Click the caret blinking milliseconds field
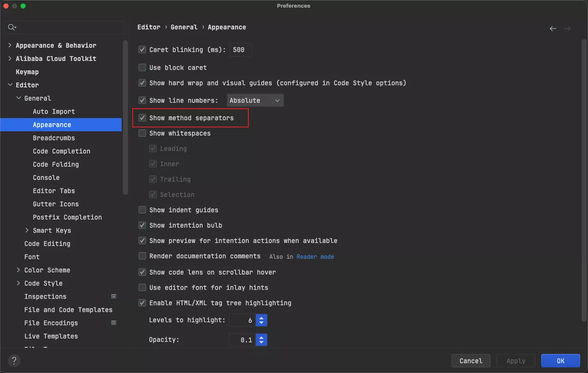588x373 pixels. click(x=240, y=50)
